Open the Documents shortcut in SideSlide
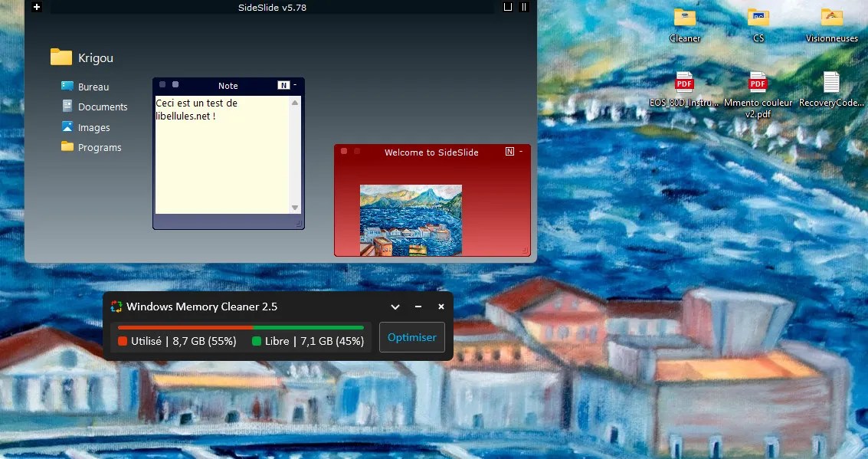868x459 pixels. coord(95,107)
